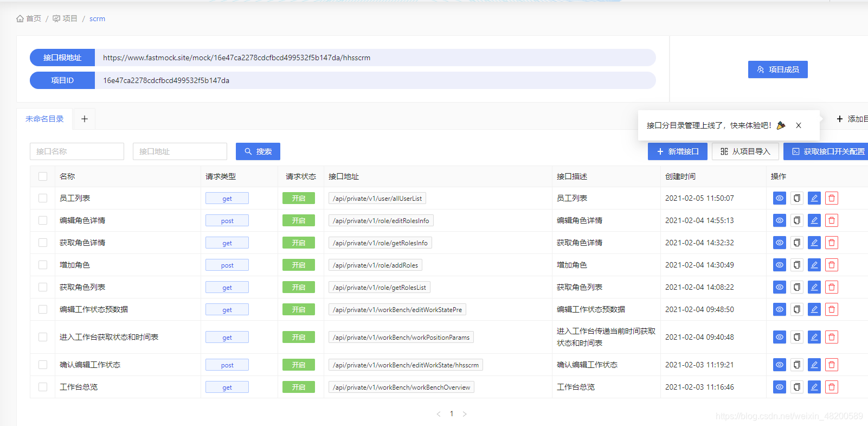Select page 1 in pagination
Screen dimensions: 868x426
[452, 414]
